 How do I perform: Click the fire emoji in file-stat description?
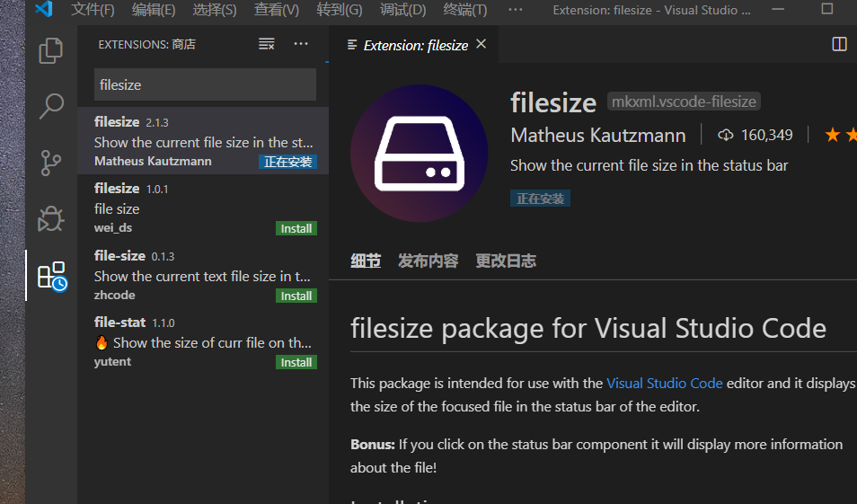click(102, 343)
